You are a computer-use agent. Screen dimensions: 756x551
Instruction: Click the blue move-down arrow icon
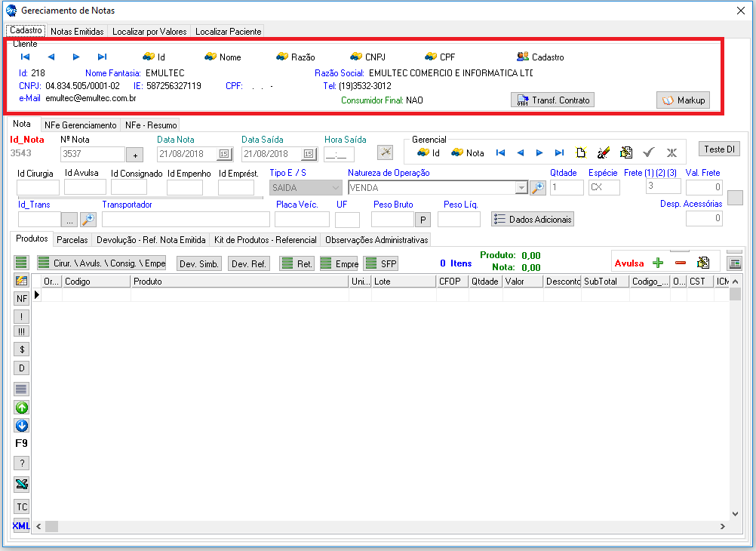point(22,426)
